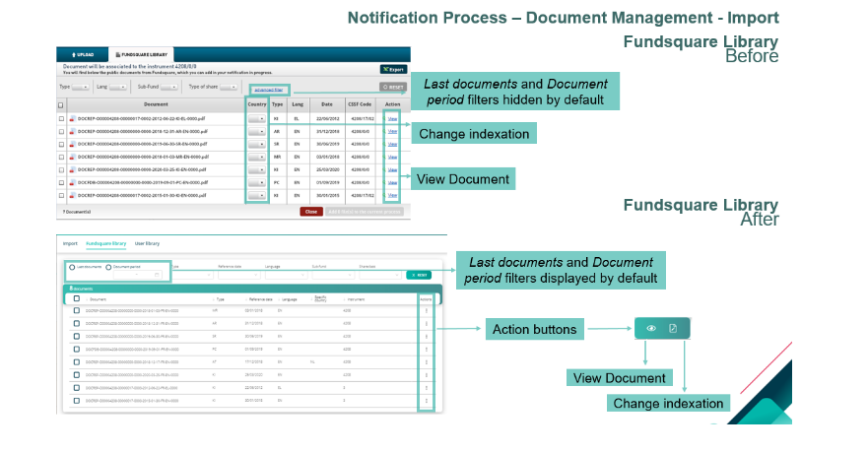Click the eye View Document action icon
This screenshot has height=453, width=868.
coord(651,329)
